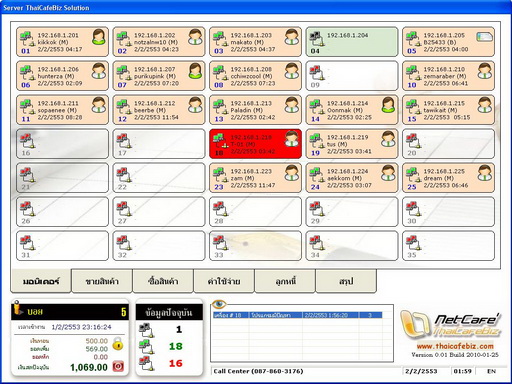Click the tus user avatar on station 19
The width and height of the screenshot is (512, 384).
point(388,139)
